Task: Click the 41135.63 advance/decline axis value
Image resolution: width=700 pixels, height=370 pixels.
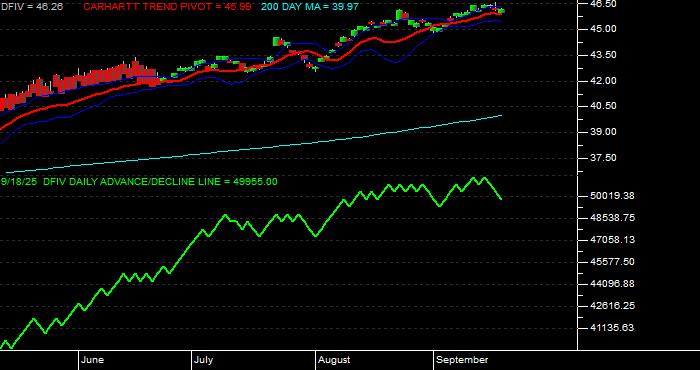Action: 612,328
